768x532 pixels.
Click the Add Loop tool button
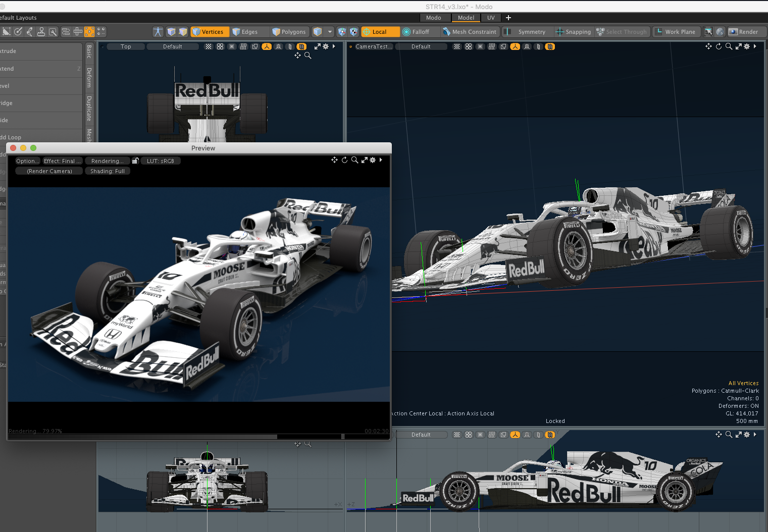[41, 137]
